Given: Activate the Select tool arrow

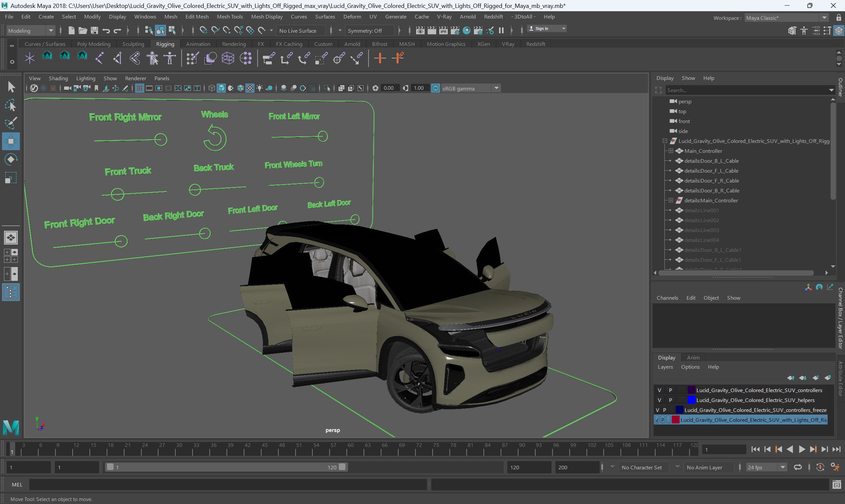Looking at the screenshot, I should tap(11, 87).
